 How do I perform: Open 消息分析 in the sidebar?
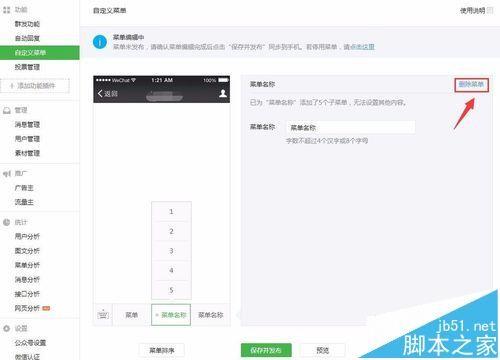click(27, 280)
